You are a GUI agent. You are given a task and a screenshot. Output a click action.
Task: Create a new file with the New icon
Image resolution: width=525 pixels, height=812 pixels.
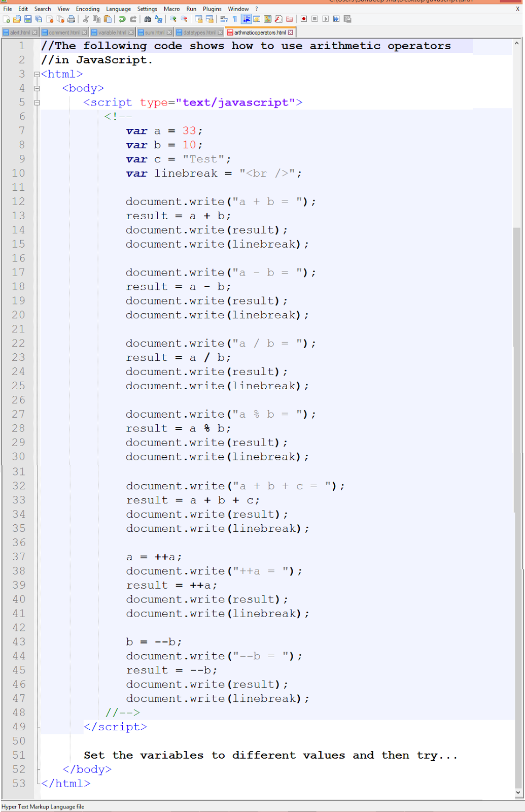tap(6, 19)
